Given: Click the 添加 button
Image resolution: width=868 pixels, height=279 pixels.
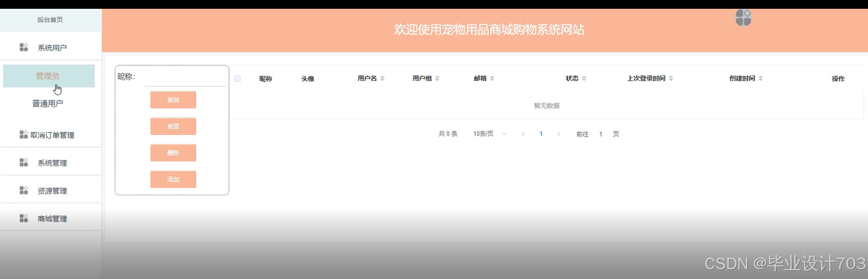Looking at the screenshot, I should (173, 179).
